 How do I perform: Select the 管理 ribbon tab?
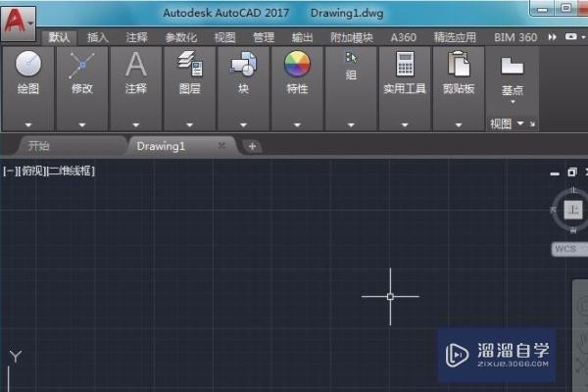point(264,37)
